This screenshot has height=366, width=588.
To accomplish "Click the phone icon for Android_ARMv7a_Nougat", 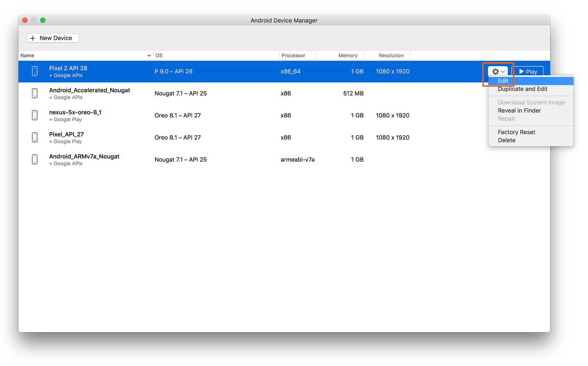I will coord(35,159).
